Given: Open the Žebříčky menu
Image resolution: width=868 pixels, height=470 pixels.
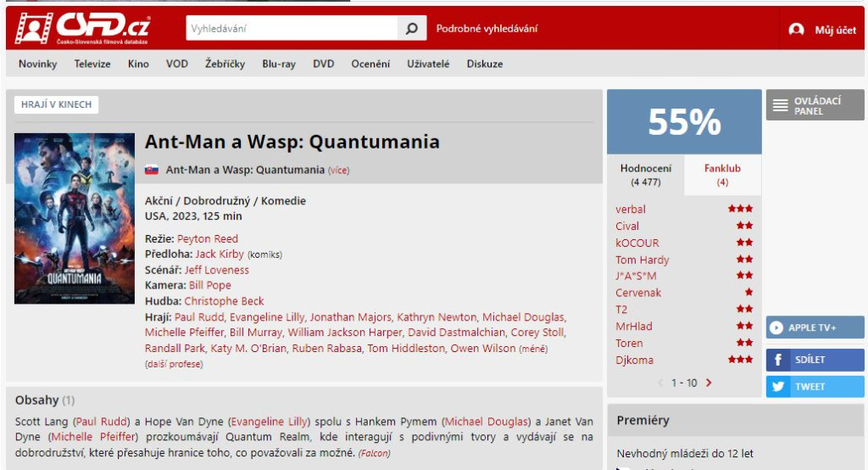Looking at the screenshot, I should tap(225, 64).
